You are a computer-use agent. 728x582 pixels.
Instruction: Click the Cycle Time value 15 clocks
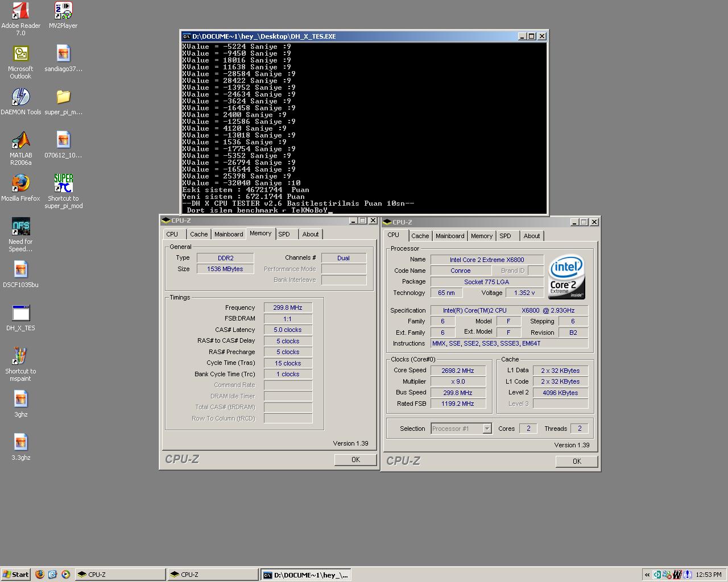coord(288,363)
